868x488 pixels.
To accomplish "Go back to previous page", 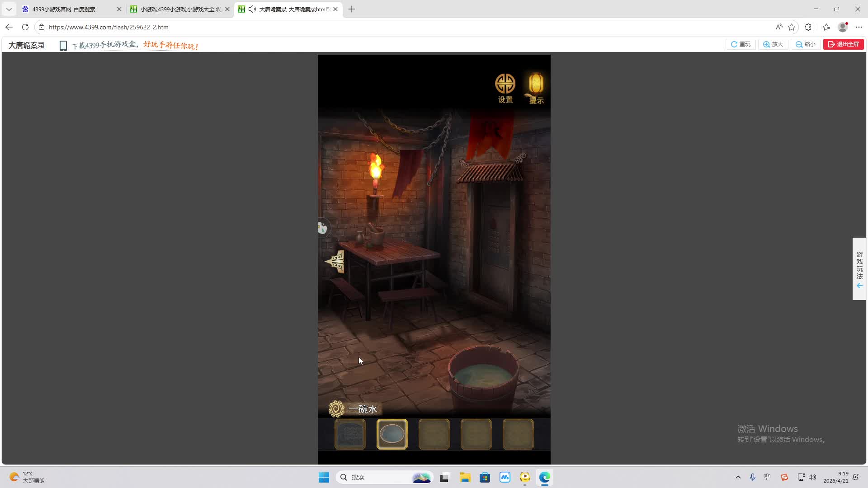I will (x=9, y=27).
